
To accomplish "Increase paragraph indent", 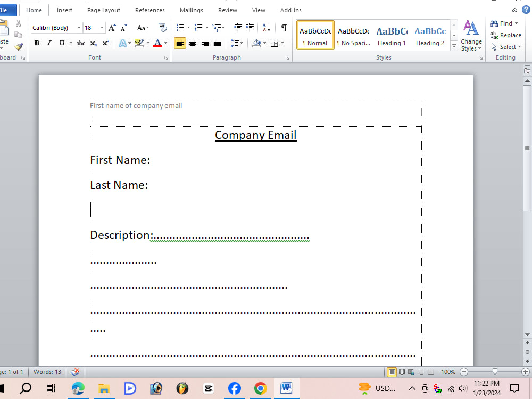I will (x=250, y=28).
